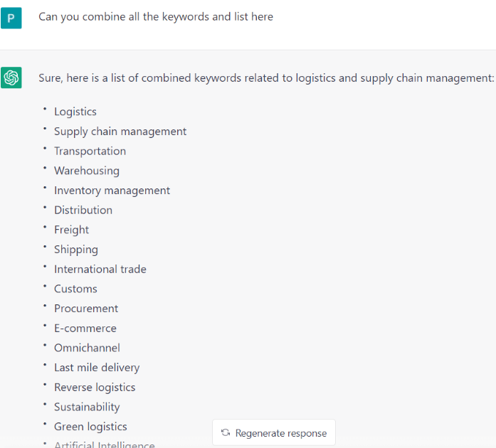Viewport: 496px width, 448px height.
Task: Click the Inventory management keyword
Action: [112, 191]
